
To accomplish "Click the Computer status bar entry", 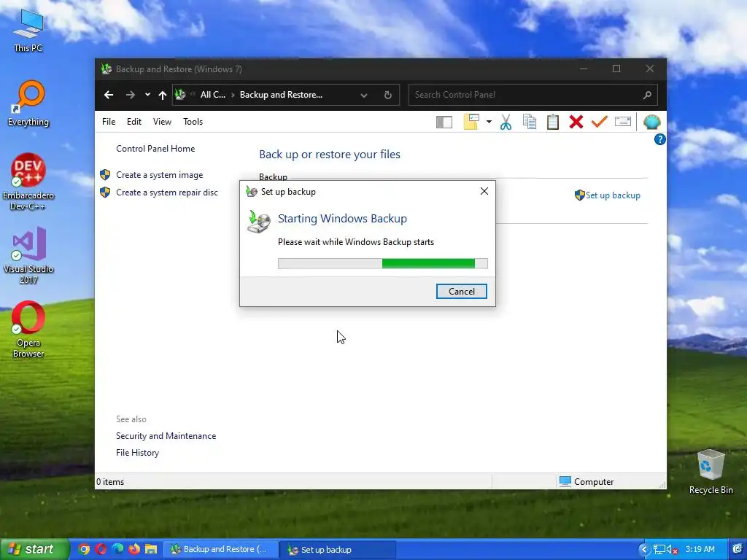I will [587, 481].
